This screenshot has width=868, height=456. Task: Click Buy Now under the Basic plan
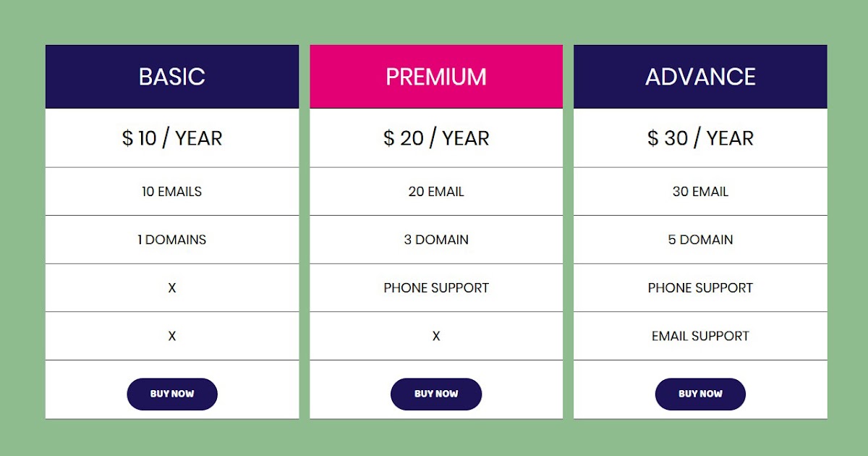[172, 394]
